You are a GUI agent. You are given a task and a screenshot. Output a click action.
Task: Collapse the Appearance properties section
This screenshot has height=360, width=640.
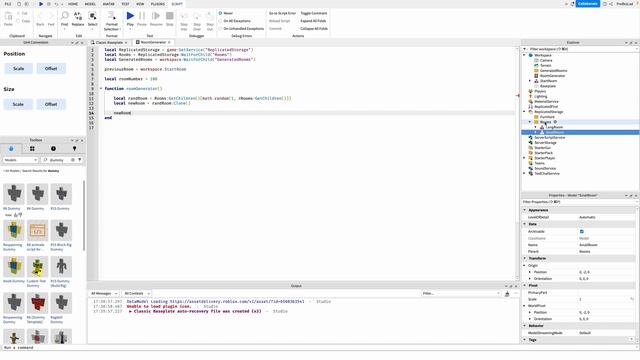coord(525,210)
